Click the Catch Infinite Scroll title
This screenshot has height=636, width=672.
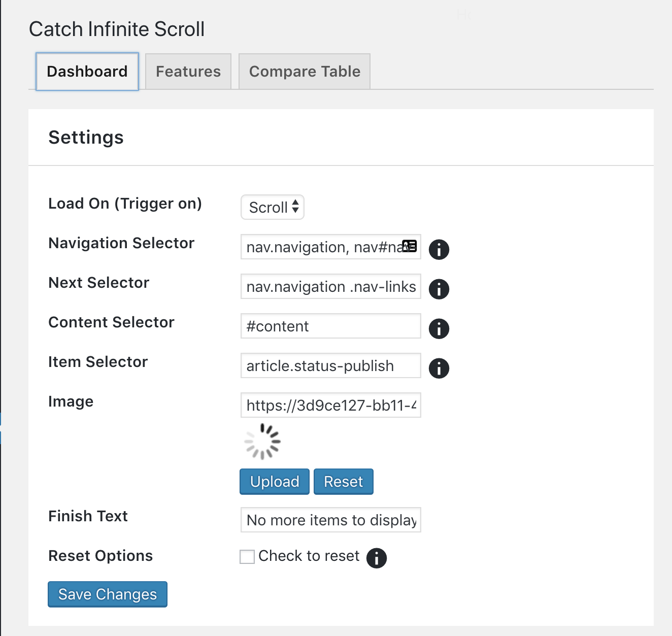click(117, 29)
